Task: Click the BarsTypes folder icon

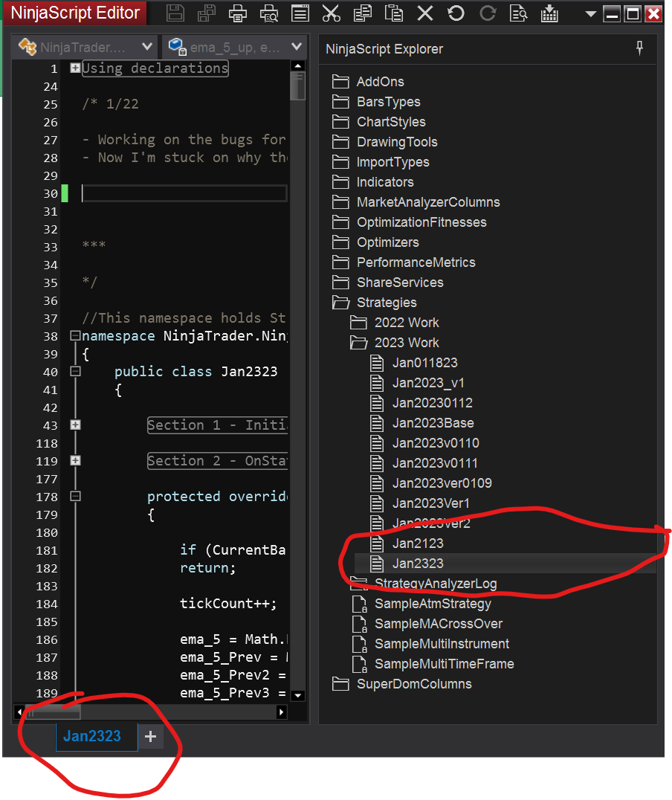Action: coord(340,102)
